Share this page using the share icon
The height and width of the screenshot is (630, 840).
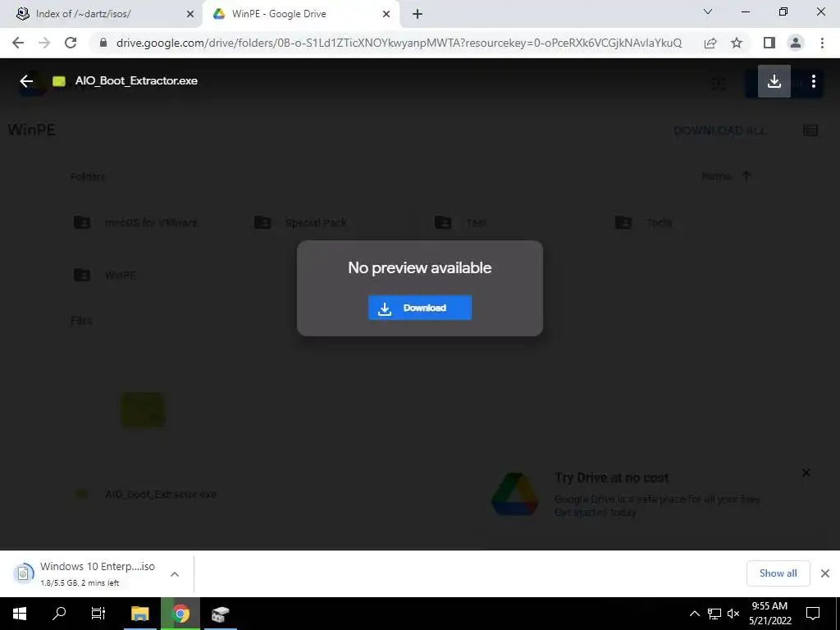tap(710, 43)
